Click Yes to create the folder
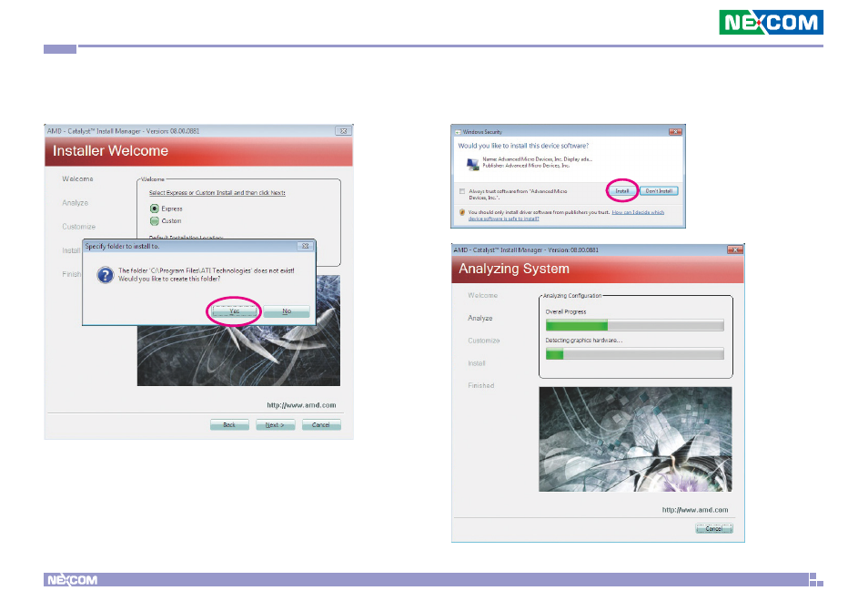The width and height of the screenshot is (868, 611). tap(234, 311)
